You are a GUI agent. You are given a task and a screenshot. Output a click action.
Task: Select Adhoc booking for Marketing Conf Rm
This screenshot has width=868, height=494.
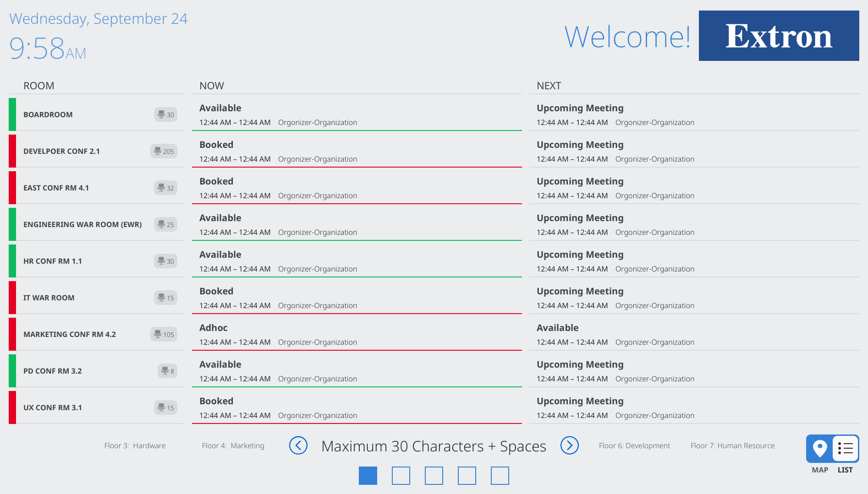pyautogui.click(x=214, y=328)
